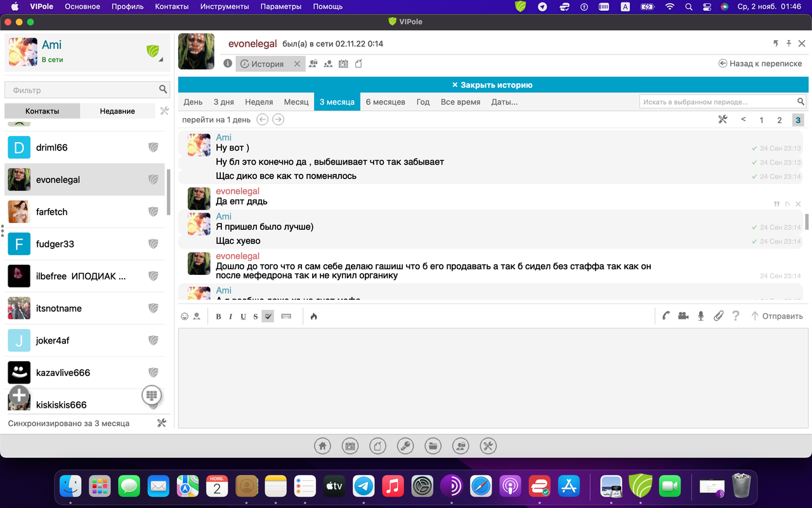This screenshot has width=812, height=508.
Task: Open contact list settings wrench icon
Action: [164, 111]
